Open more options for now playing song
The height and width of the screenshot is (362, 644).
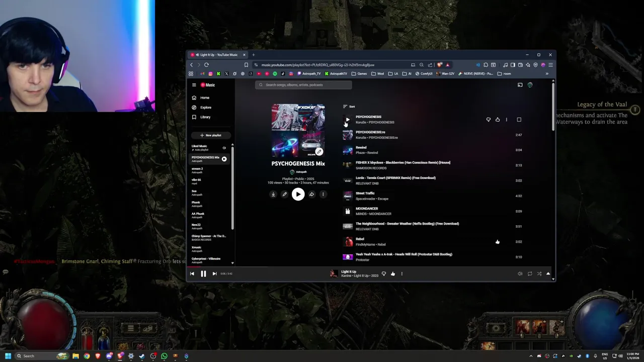(401, 274)
